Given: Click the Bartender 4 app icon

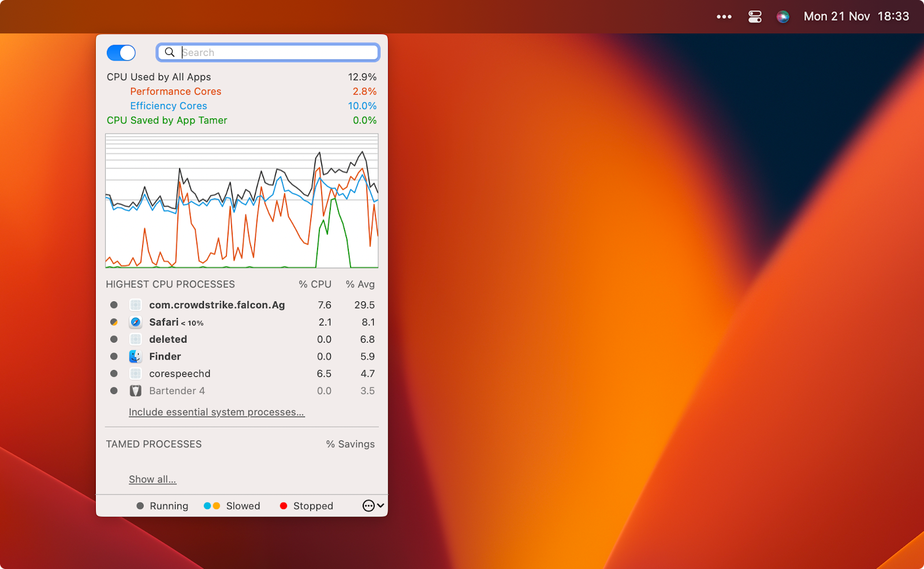Looking at the screenshot, I should 135,391.
